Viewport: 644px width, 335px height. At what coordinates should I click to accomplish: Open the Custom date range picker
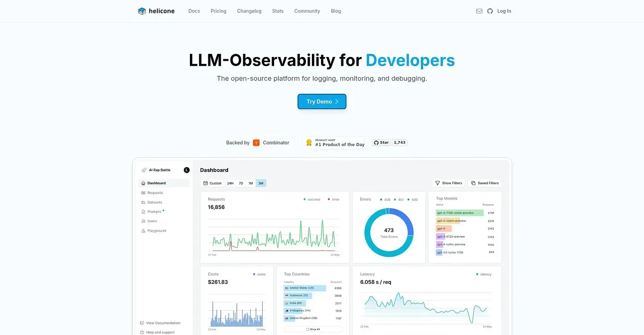213,183
